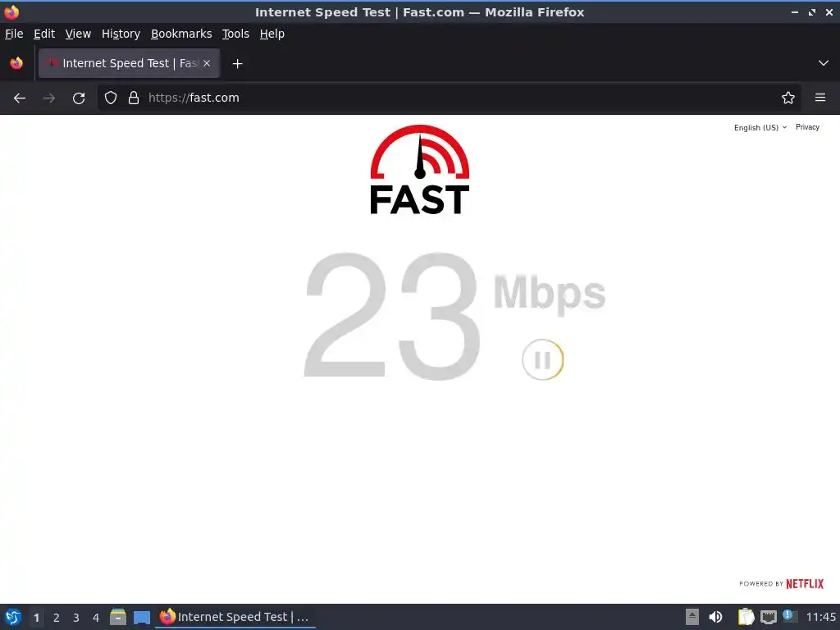The image size is (840, 630).
Task: Pause the running speed test
Action: point(543,359)
